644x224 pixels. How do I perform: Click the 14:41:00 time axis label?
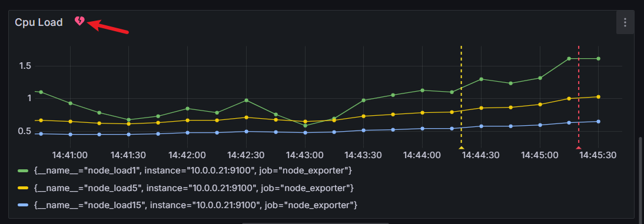click(70, 155)
